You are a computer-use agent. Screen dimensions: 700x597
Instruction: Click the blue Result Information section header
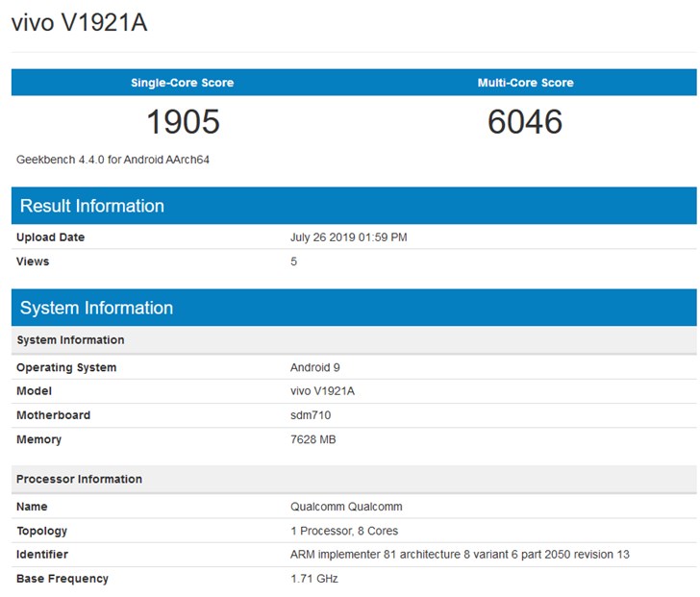point(92,206)
